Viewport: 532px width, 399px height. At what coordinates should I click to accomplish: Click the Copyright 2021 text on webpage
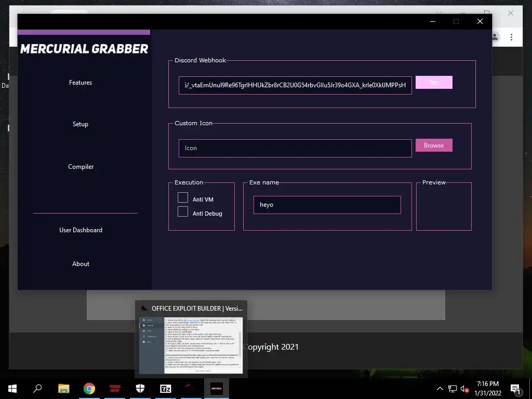click(271, 347)
